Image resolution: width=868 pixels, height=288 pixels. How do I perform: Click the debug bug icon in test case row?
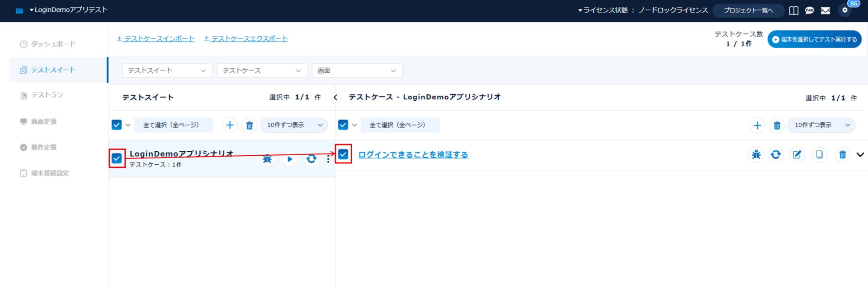756,155
